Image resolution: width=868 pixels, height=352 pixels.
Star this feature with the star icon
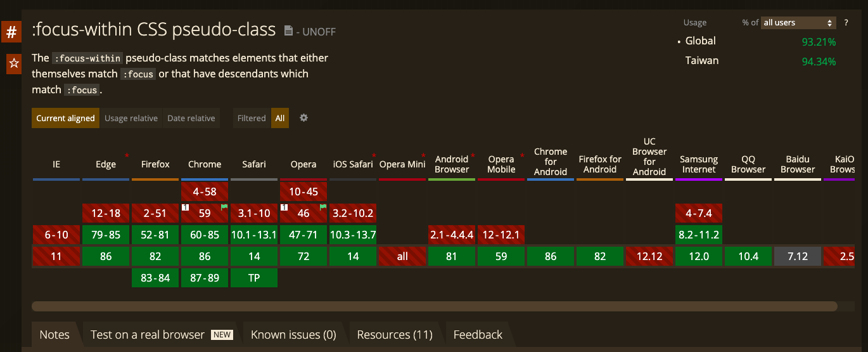(x=13, y=64)
